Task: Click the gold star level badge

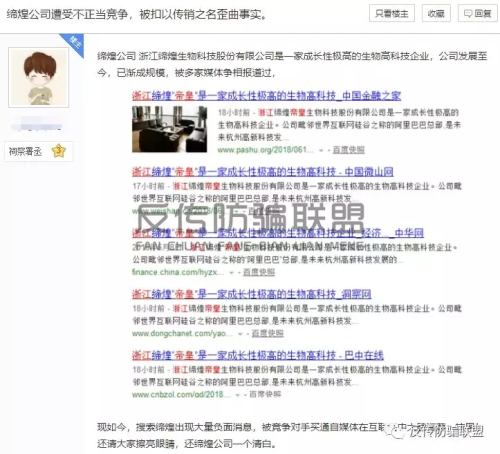Action: point(59,151)
